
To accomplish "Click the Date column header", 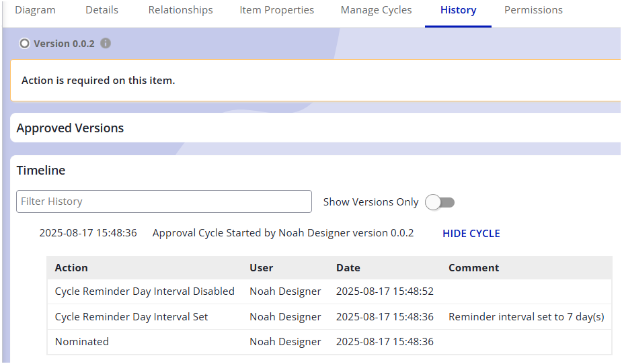I will (348, 268).
